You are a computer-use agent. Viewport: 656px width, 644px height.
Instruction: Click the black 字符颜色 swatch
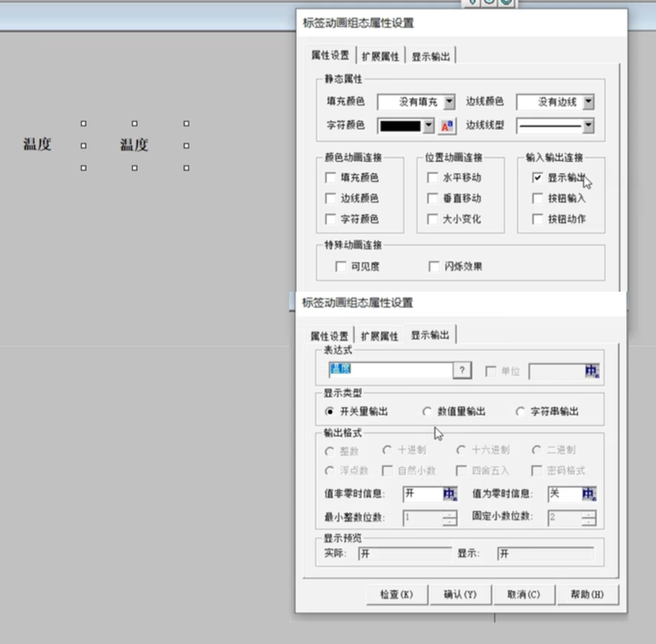pyautogui.click(x=400, y=126)
